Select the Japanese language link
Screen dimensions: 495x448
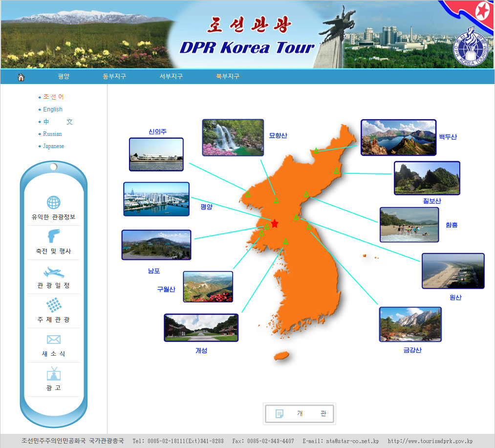pyautogui.click(x=53, y=146)
